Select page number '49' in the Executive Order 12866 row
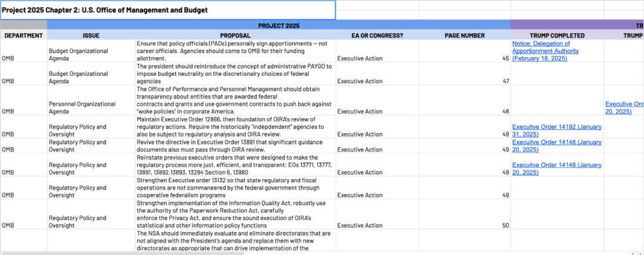This screenshot has width=644, height=255. click(x=465, y=127)
